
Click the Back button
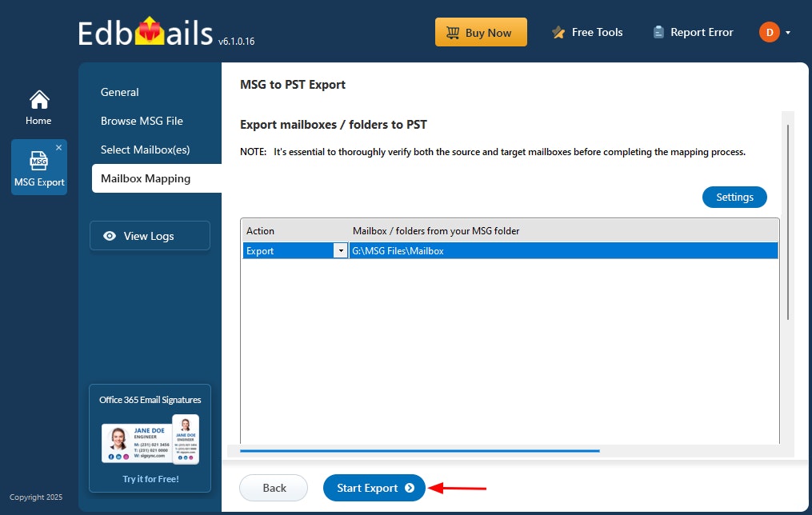pos(274,488)
